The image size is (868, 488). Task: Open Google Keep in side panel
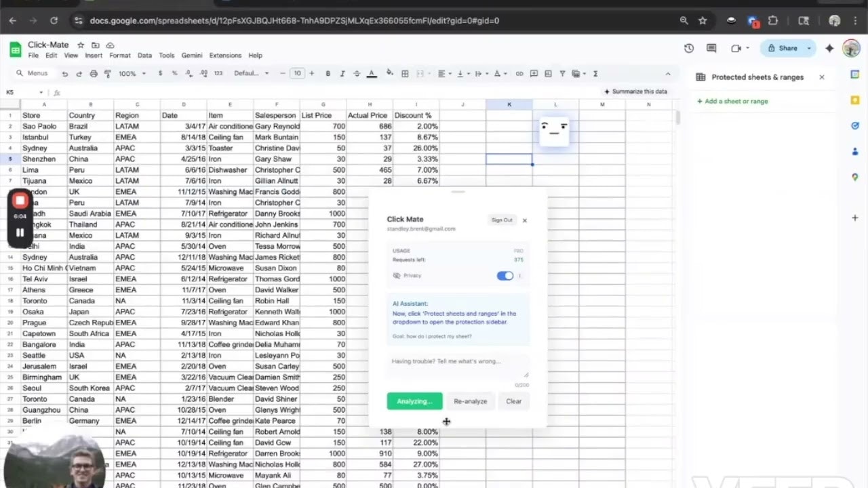855,100
